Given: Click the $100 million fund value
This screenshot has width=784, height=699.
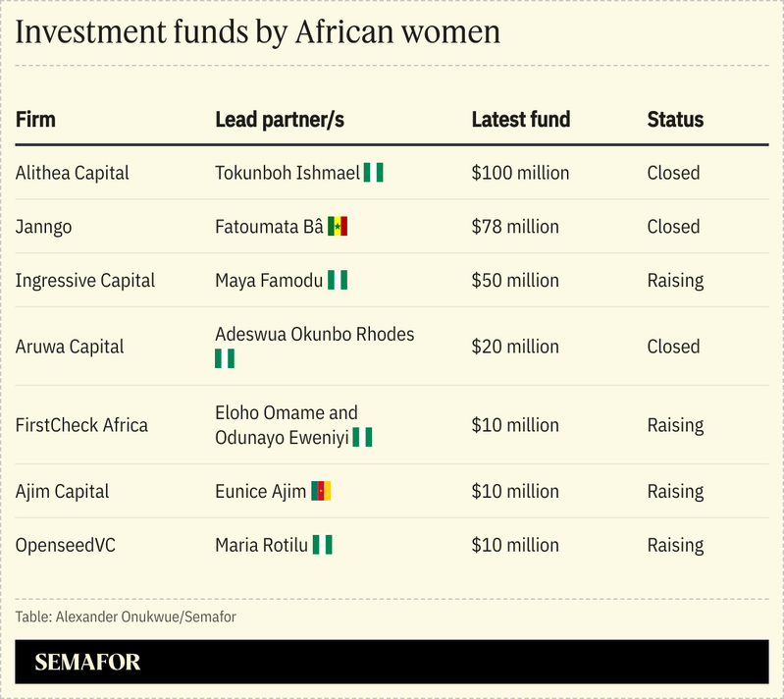Looking at the screenshot, I should click(x=520, y=173).
